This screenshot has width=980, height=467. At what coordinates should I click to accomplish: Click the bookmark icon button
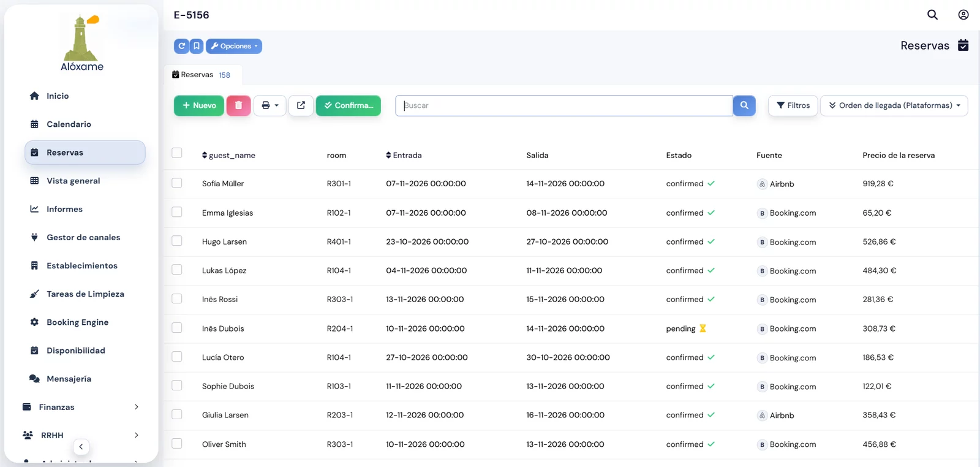[197, 46]
